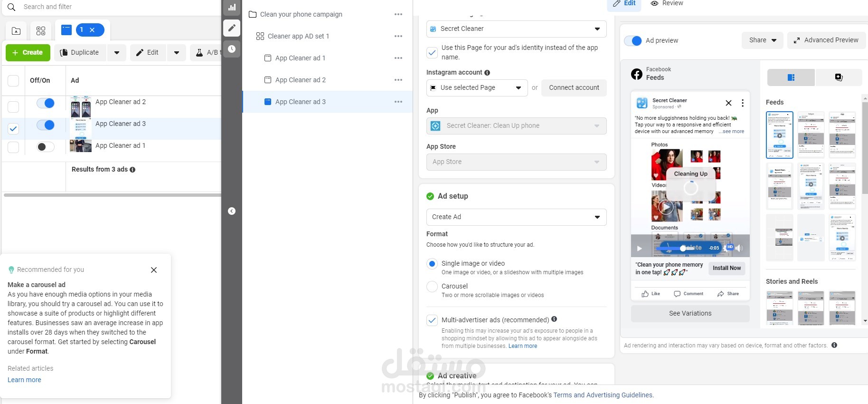The height and width of the screenshot is (404, 868).
Task: Open Use selected Page dropdown
Action: (x=477, y=88)
